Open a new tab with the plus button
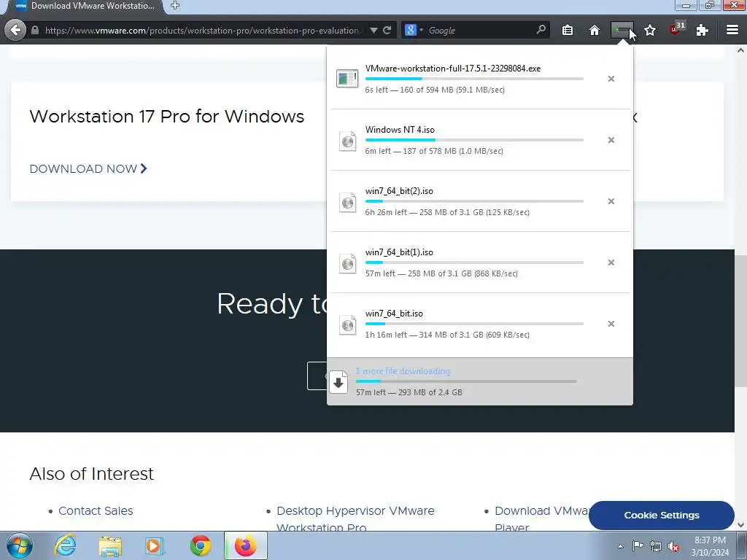 point(175,6)
